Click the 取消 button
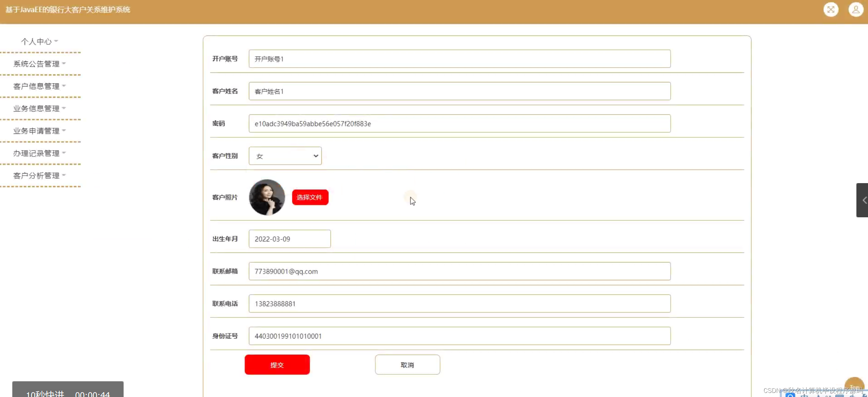This screenshot has width=868, height=397. [407, 365]
